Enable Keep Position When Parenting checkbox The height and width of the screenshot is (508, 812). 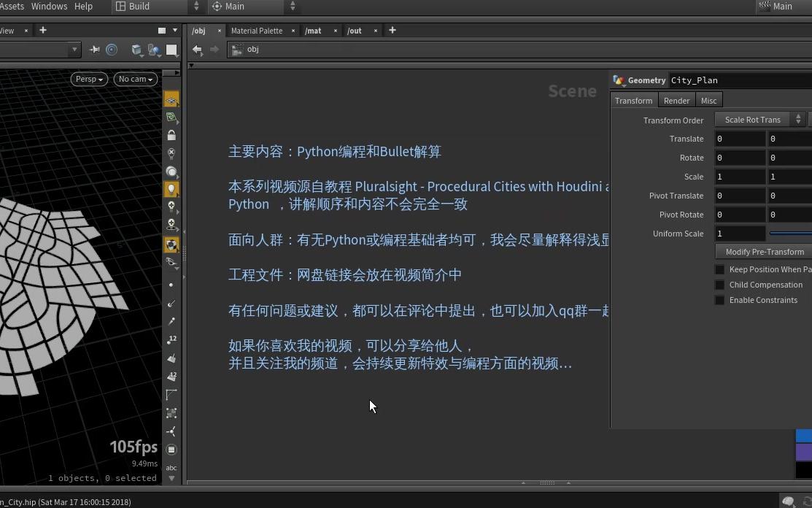tap(720, 269)
